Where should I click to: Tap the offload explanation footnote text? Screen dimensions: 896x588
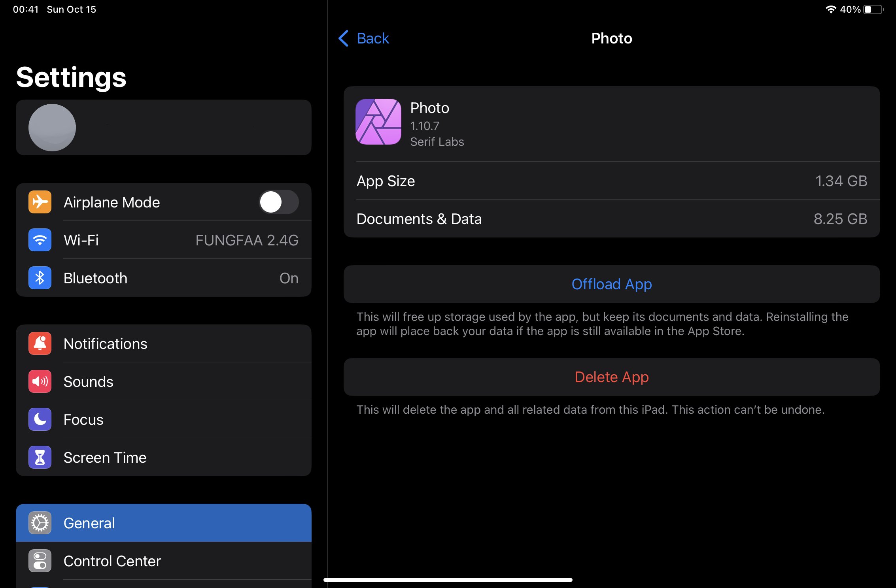click(x=602, y=324)
